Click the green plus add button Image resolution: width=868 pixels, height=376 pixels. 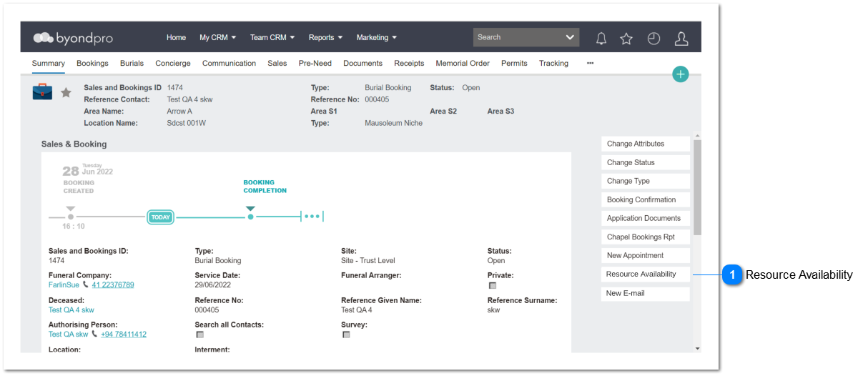(681, 74)
